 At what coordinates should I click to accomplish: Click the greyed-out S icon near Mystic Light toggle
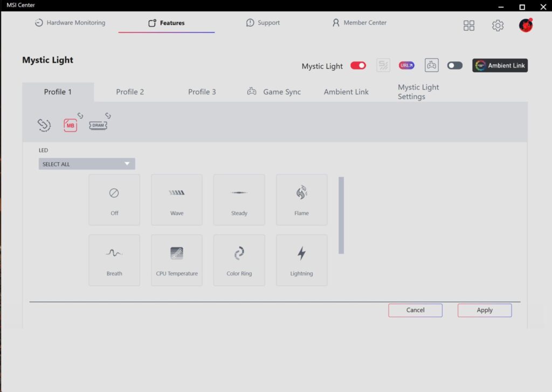(x=383, y=65)
